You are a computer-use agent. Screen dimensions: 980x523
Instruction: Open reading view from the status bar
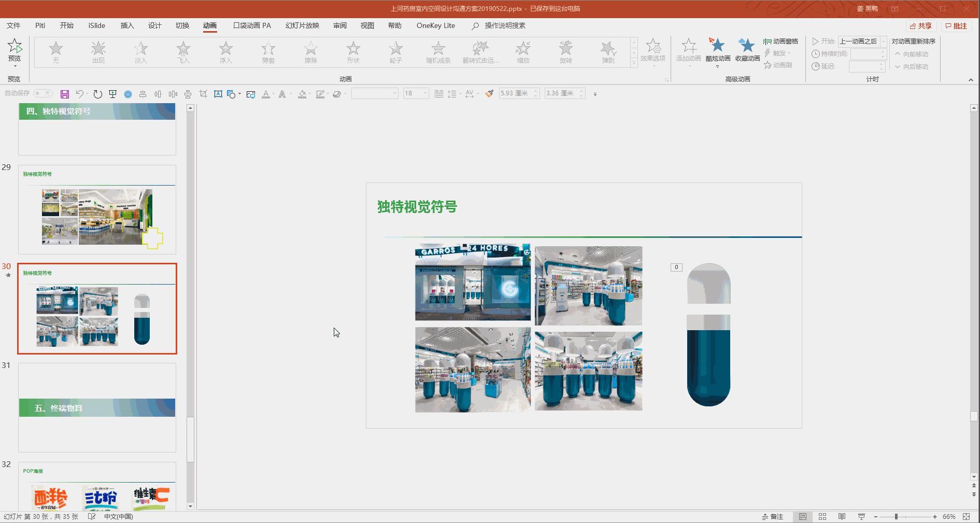pyautogui.click(x=842, y=517)
